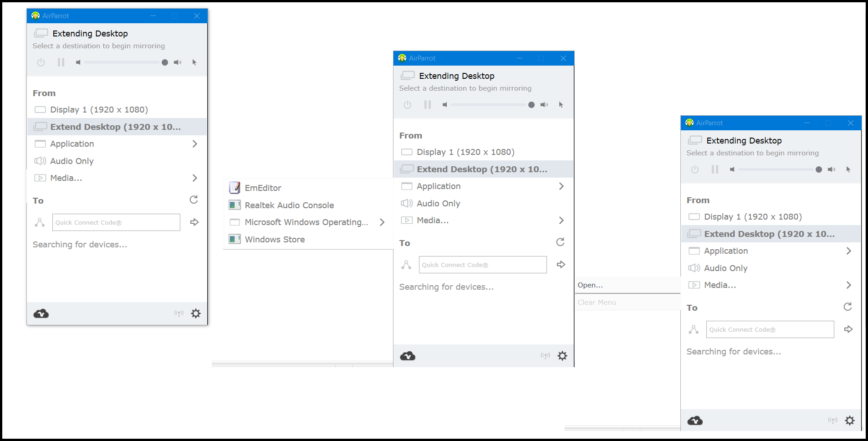Screen dimensions: 868x441
Task: Choose Audio Only in left AirParrot window
Action: tap(117, 161)
